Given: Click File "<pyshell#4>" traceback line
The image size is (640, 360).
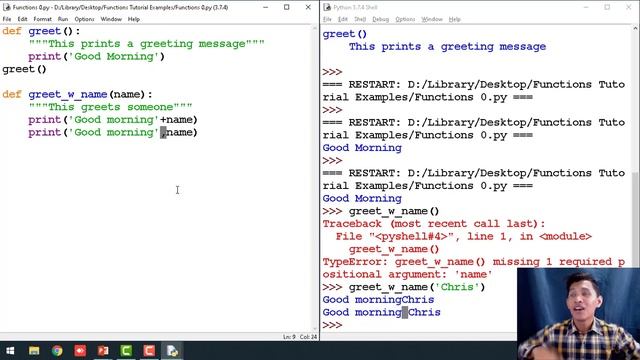Looking at the screenshot, I should [464, 236].
